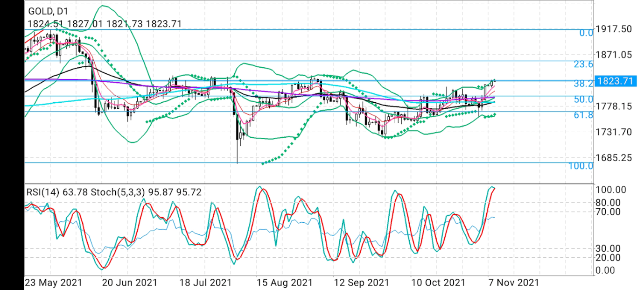Click the 1917.50 price axis label
Viewport: 644px width, 290px height.
[x=613, y=29]
